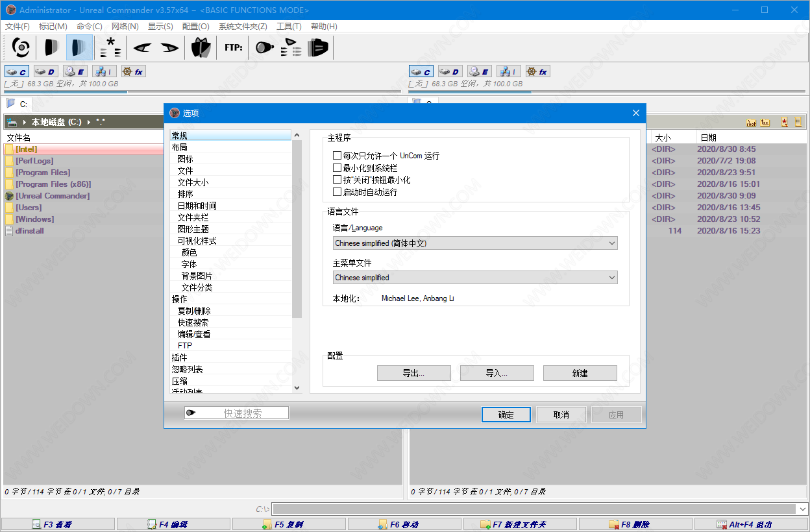
Task: Open the 文件(F) menu
Action: click(18, 27)
